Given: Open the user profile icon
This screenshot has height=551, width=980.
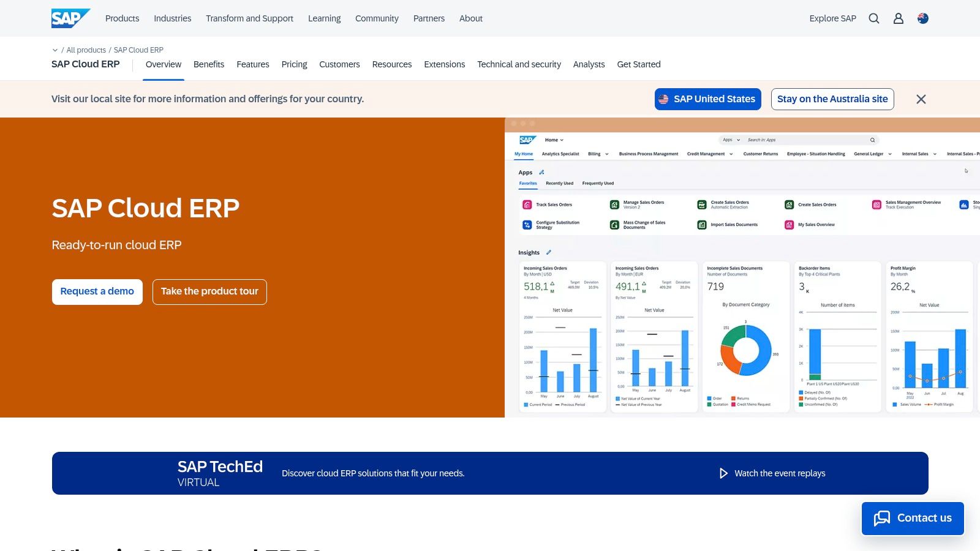Looking at the screenshot, I should (x=898, y=18).
